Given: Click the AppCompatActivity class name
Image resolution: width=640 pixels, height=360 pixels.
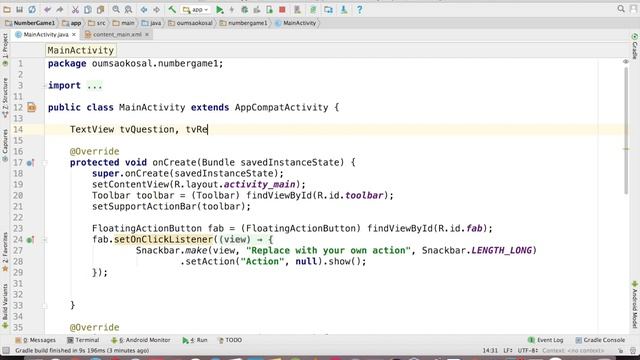Looking at the screenshot, I should coord(281,108).
